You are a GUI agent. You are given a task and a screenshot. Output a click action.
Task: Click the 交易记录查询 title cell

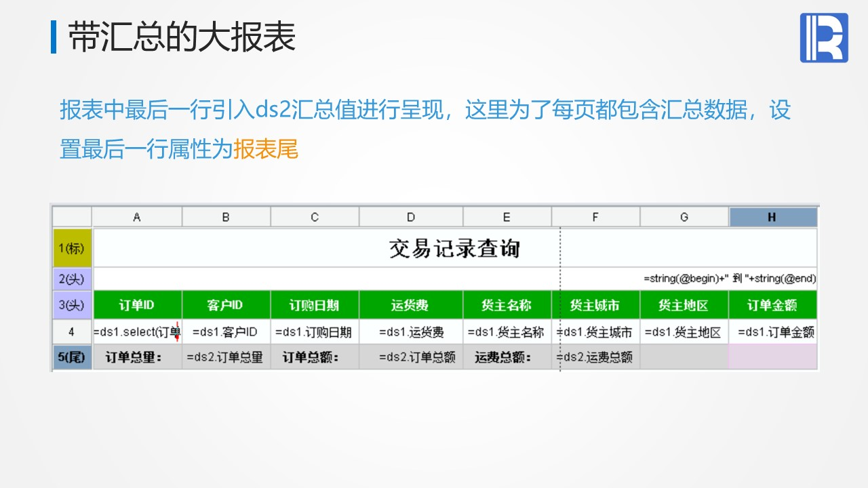[455, 247]
